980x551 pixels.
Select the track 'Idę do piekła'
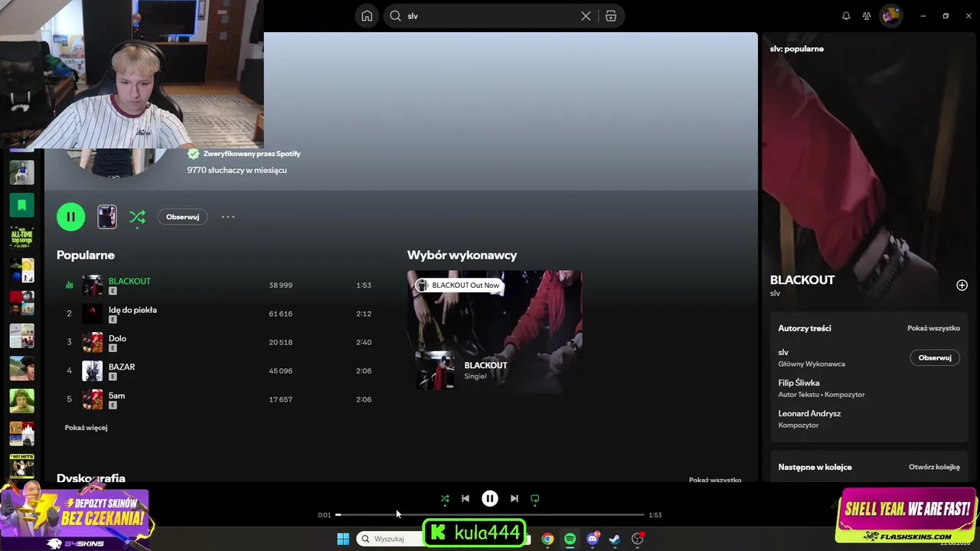132,310
